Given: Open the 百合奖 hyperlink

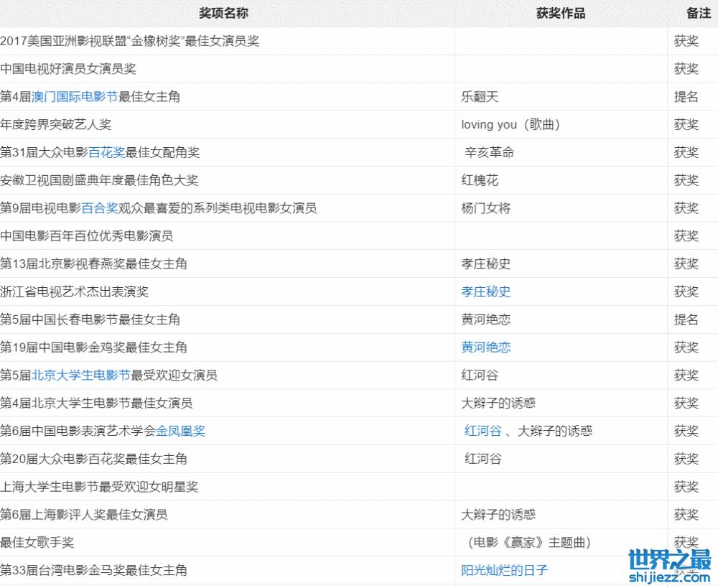Looking at the screenshot, I should (99, 208).
